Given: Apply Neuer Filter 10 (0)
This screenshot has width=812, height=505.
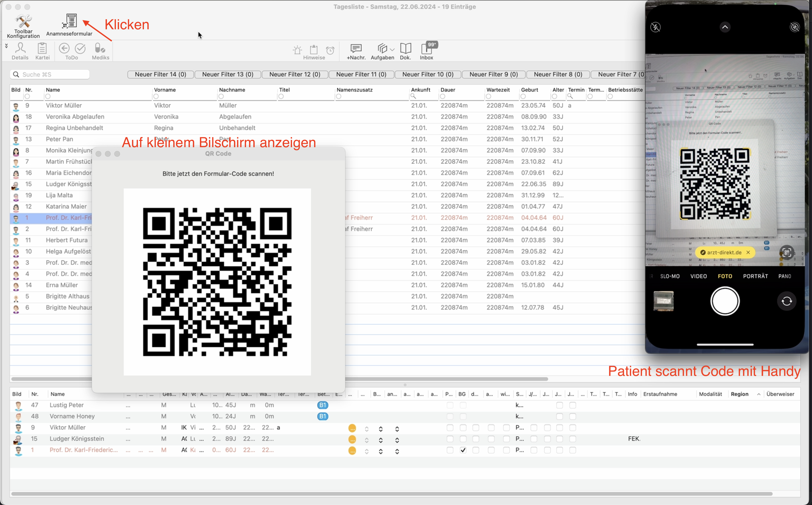Looking at the screenshot, I should pos(428,75).
